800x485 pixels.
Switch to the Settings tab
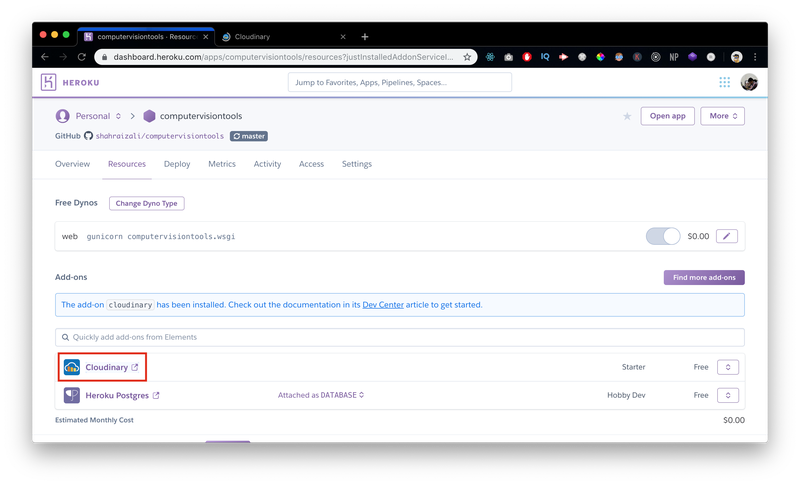point(357,164)
